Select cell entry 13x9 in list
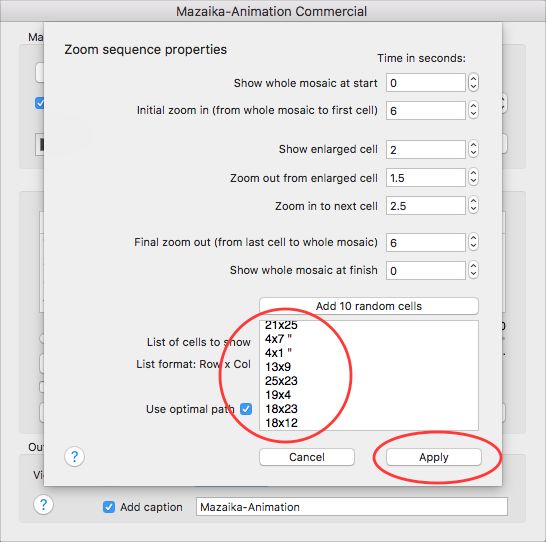This screenshot has width=546, height=542. (278, 367)
